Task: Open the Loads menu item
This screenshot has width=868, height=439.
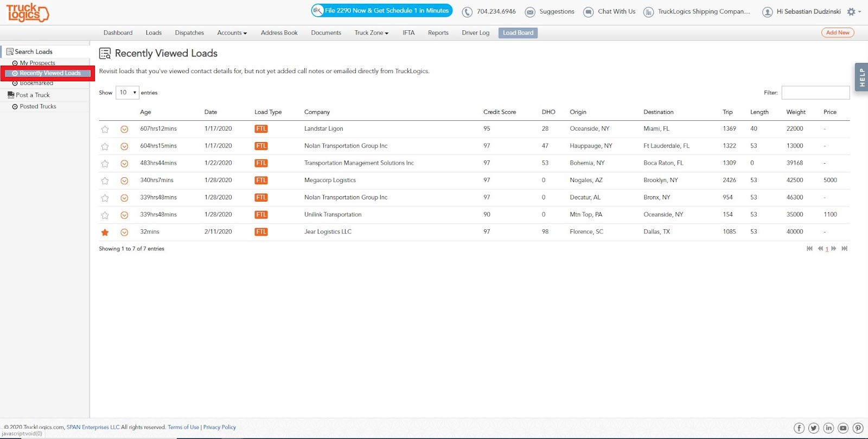Action: point(154,33)
